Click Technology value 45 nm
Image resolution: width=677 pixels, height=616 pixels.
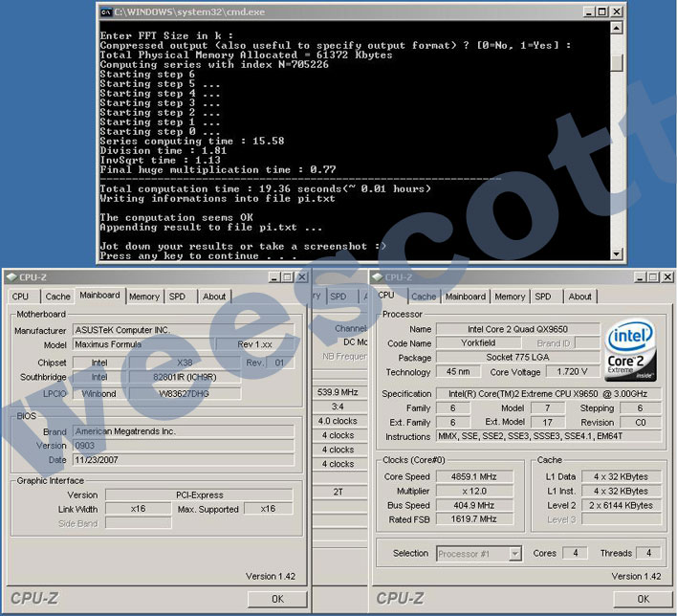click(x=458, y=371)
